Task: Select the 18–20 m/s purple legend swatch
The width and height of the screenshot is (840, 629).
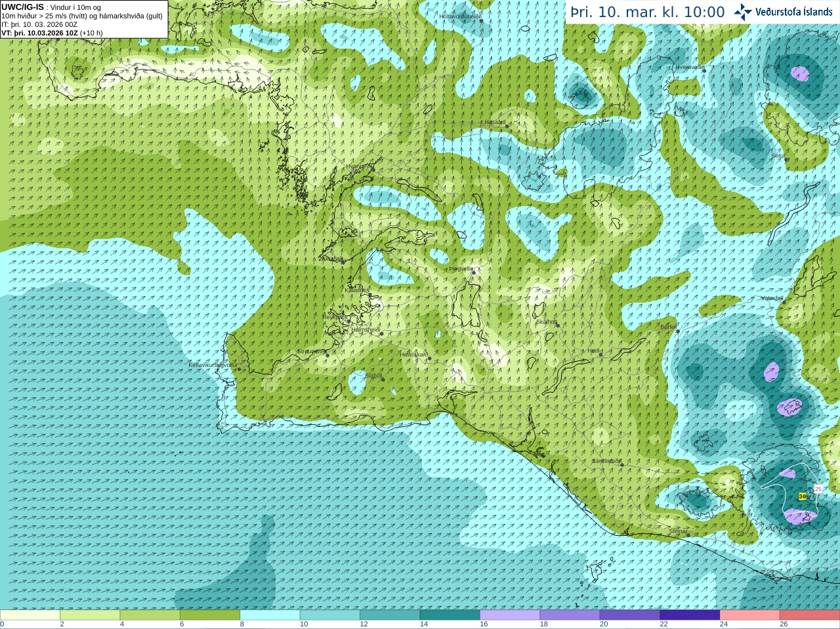Action: 570,615
